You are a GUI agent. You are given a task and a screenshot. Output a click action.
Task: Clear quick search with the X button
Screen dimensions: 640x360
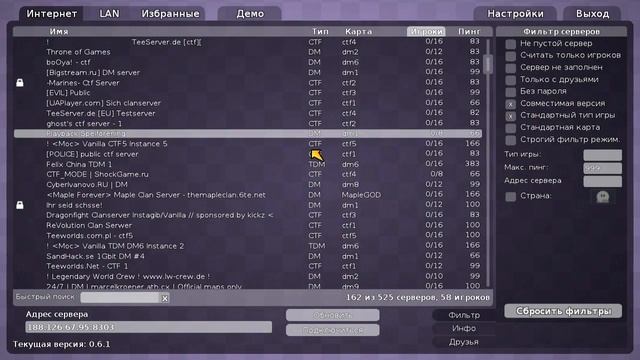pyautogui.click(x=164, y=298)
